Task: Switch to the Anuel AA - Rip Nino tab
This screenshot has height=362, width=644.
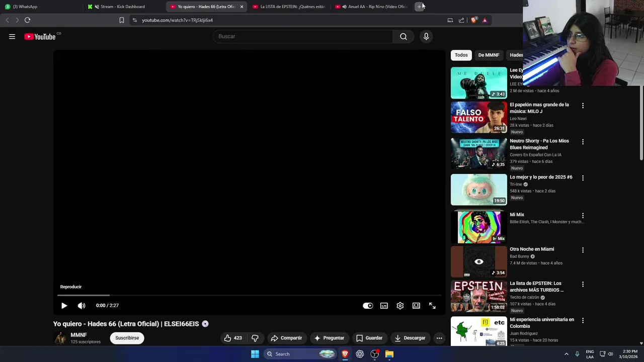Action: tap(372, 7)
